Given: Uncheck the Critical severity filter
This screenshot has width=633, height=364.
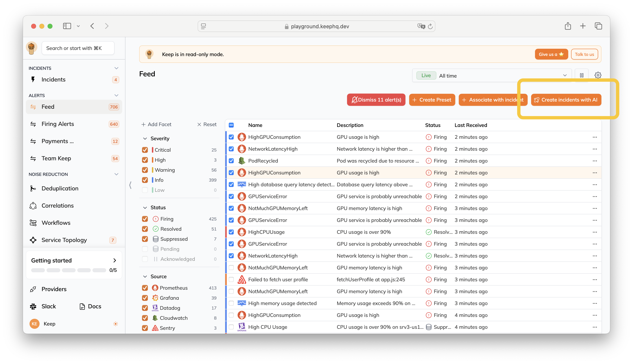Looking at the screenshot, I should click(145, 150).
